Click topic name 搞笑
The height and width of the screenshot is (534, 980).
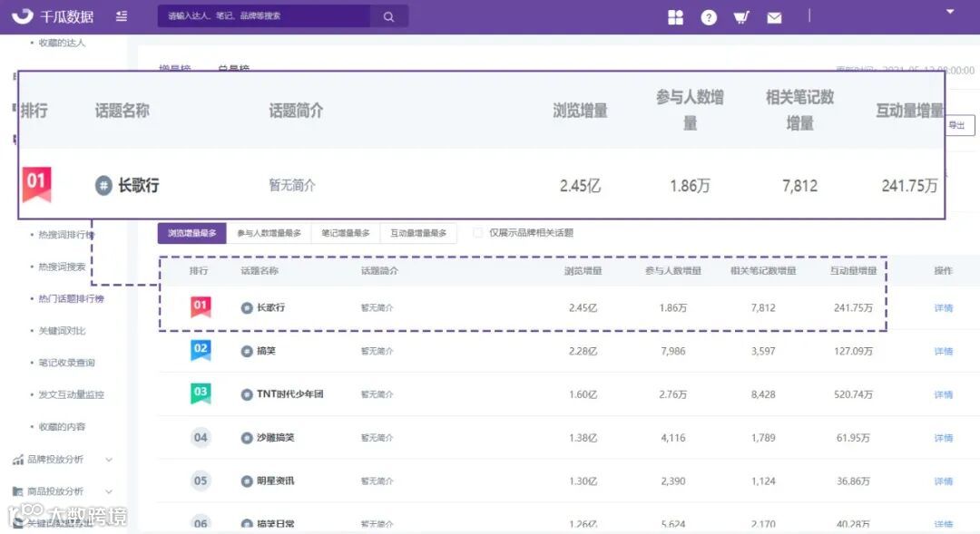(x=266, y=351)
